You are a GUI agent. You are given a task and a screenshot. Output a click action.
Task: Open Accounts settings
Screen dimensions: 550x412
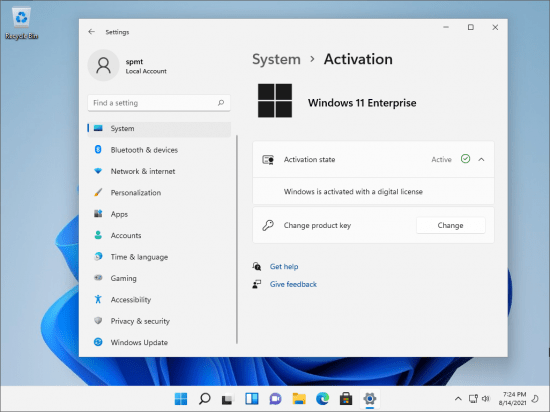(x=159, y=235)
